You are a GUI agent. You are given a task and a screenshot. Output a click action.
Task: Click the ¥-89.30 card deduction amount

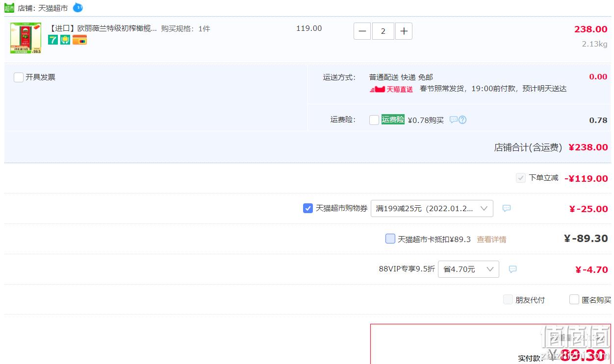coord(586,239)
